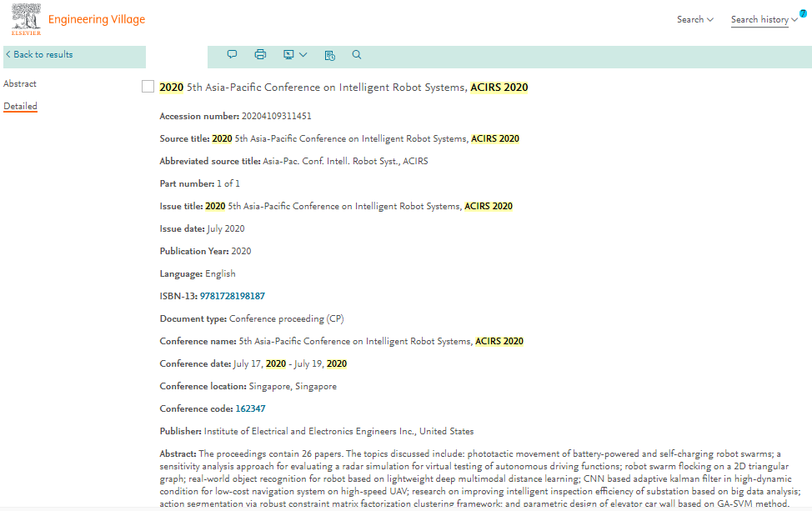The image size is (812, 511).
Task: Click Conference location Singapore, Singapore
Action: pyautogui.click(x=293, y=386)
